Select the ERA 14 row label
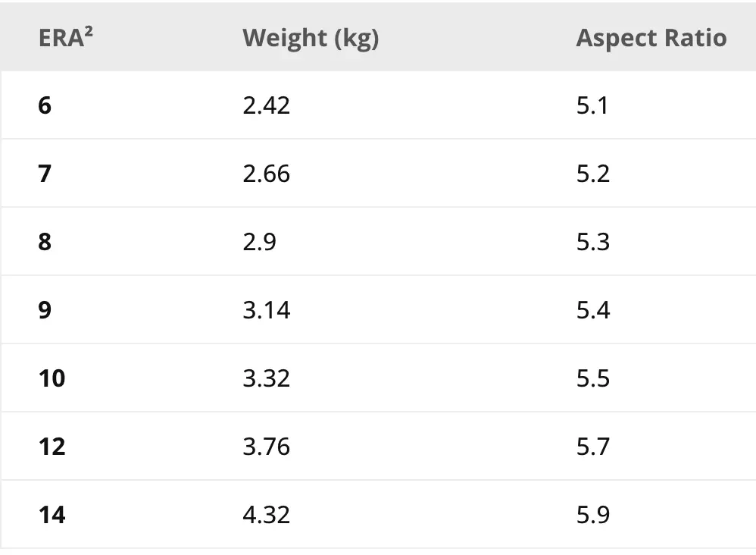 coord(52,515)
